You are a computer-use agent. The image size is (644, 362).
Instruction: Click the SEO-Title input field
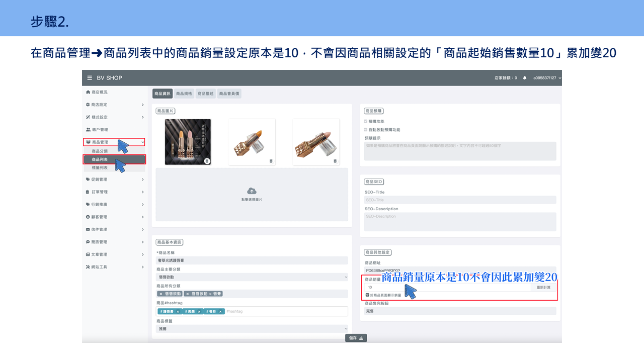pyautogui.click(x=460, y=200)
